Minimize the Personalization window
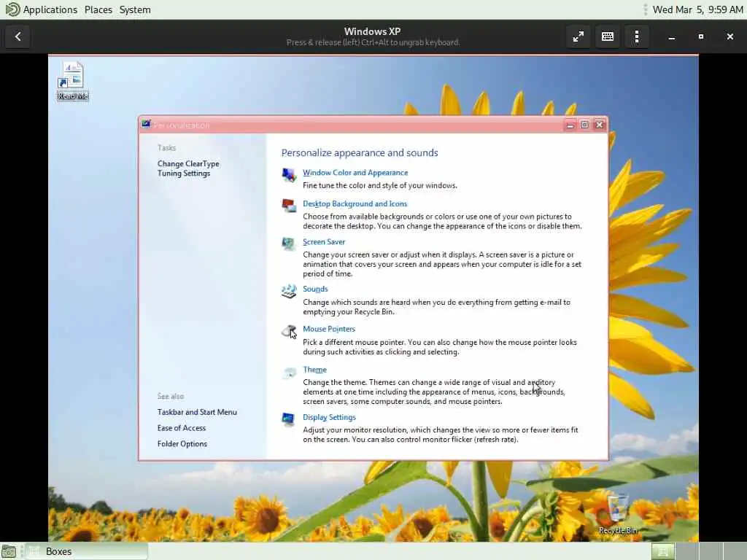 pos(570,125)
